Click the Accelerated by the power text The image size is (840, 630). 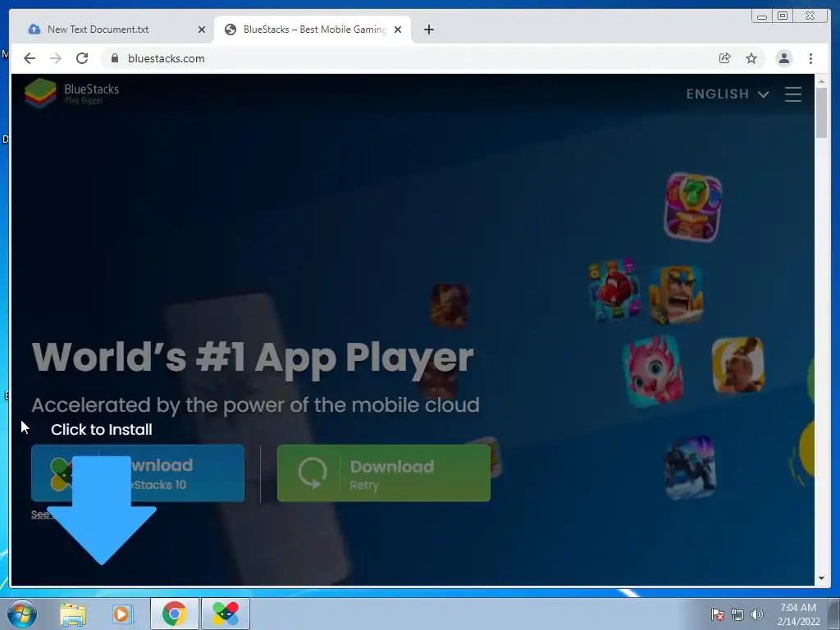tap(256, 405)
